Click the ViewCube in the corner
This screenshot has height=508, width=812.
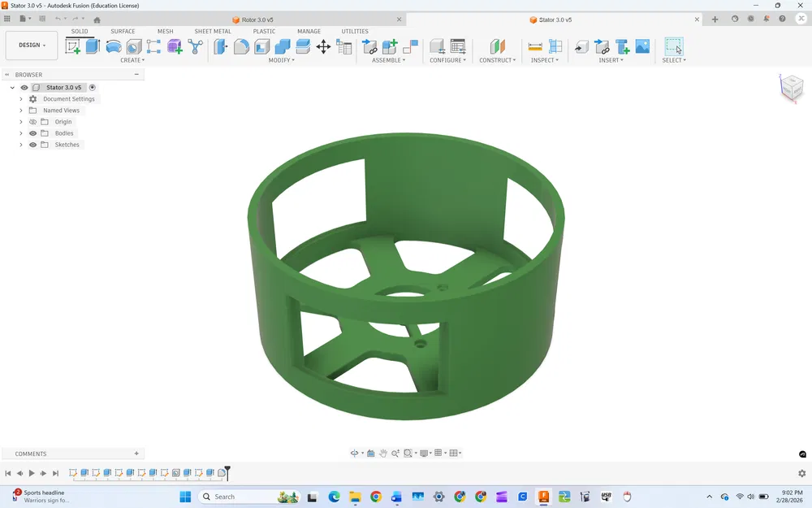[792, 87]
